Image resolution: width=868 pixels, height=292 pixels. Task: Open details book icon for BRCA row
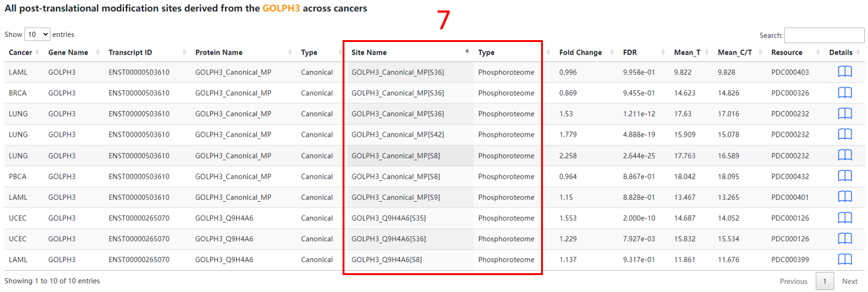pos(845,93)
